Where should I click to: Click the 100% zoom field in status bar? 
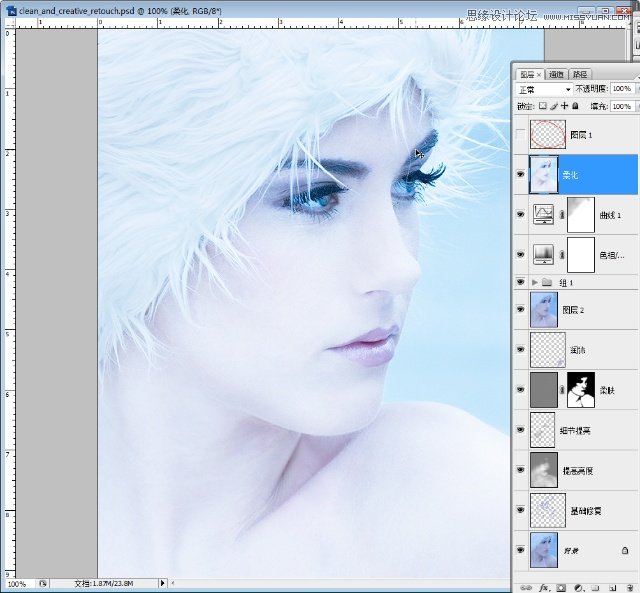coord(20,584)
